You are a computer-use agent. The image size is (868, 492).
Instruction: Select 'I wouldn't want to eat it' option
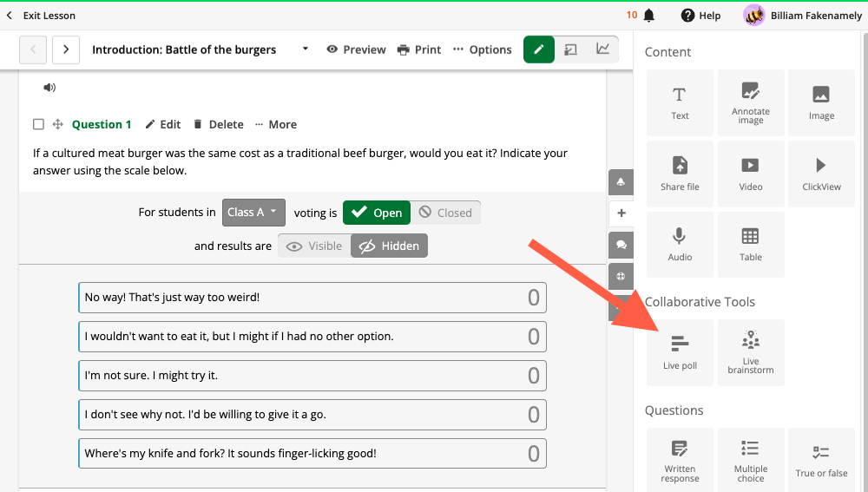pos(312,337)
